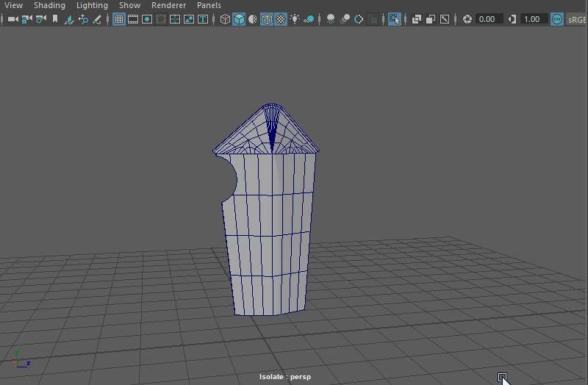Open the sRGB view transform dropdown

click(x=576, y=19)
